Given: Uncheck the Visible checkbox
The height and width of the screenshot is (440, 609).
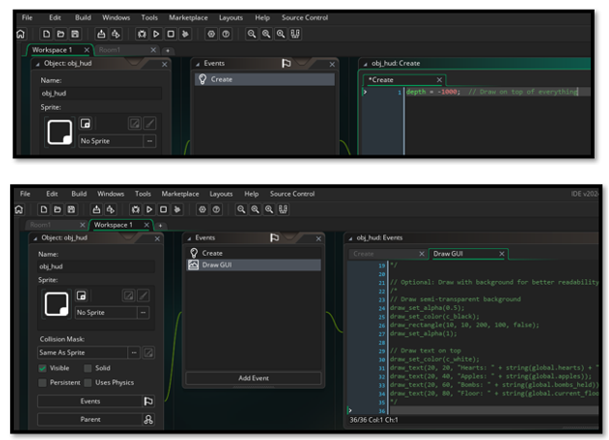Looking at the screenshot, I should tap(44, 368).
